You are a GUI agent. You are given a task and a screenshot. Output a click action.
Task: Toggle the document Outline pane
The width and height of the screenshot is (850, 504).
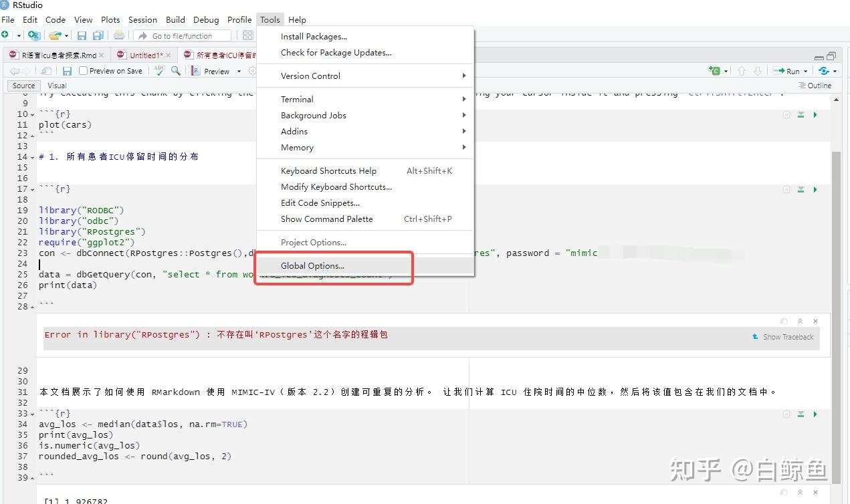pyautogui.click(x=815, y=86)
